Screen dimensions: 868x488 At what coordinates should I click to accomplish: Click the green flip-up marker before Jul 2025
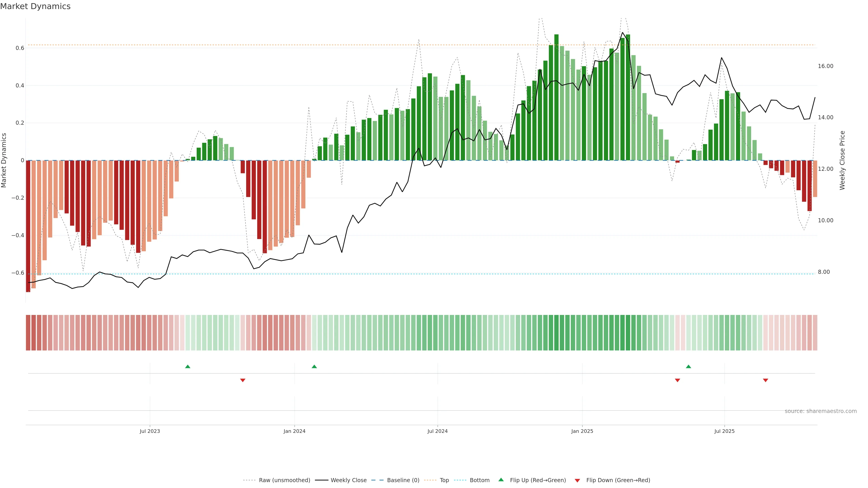click(688, 366)
